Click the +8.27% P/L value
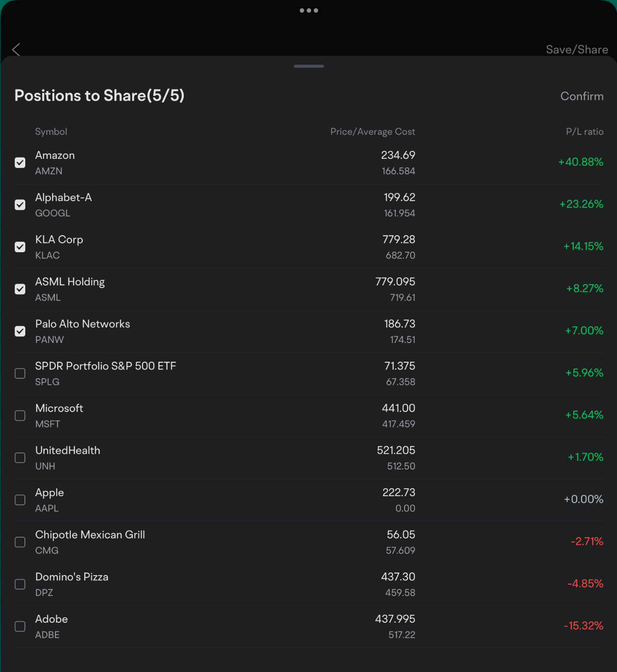The width and height of the screenshot is (617, 672). click(x=585, y=288)
